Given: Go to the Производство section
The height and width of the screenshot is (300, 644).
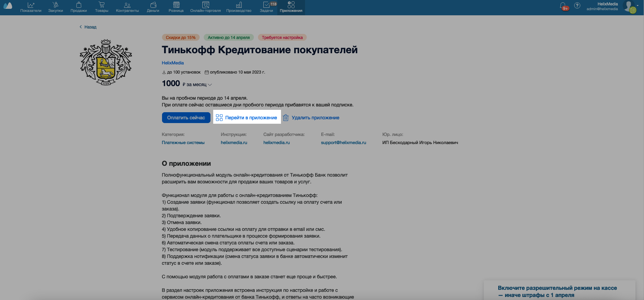Looking at the screenshot, I should [239, 7].
